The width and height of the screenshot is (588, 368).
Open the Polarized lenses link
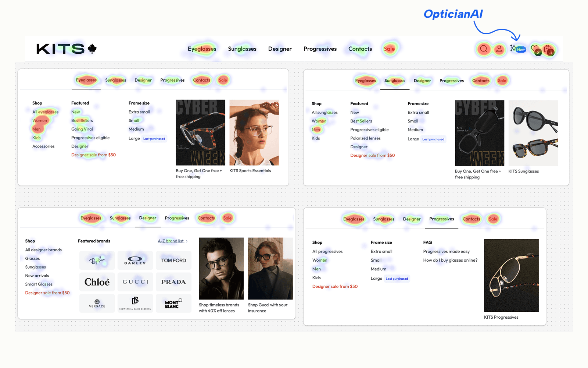(x=365, y=138)
